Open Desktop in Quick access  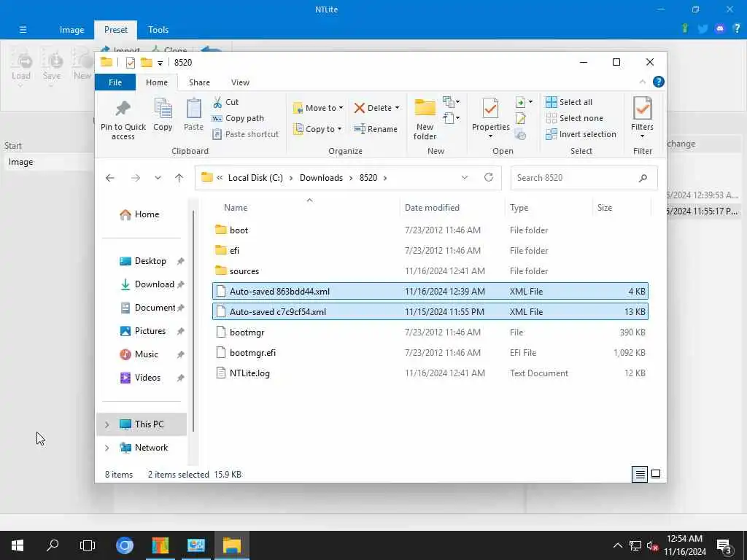point(143,261)
